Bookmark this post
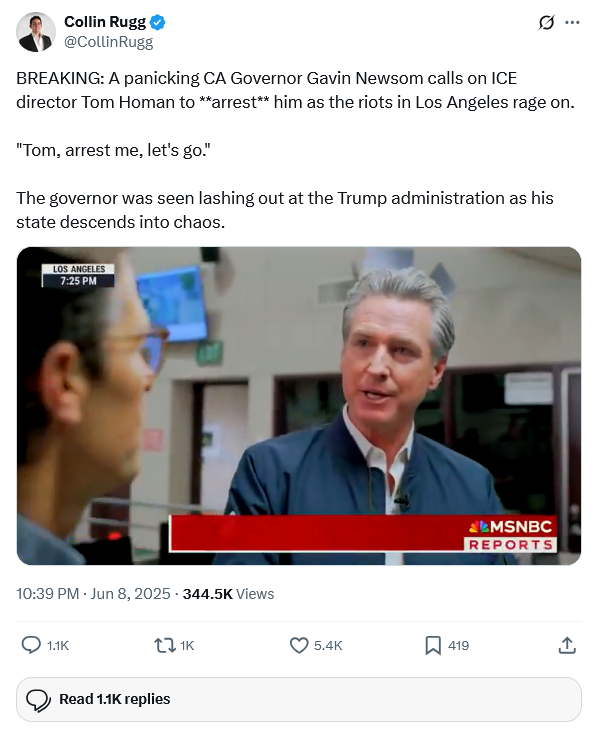The width and height of the screenshot is (598, 730). pyautogui.click(x=433, y=645)
